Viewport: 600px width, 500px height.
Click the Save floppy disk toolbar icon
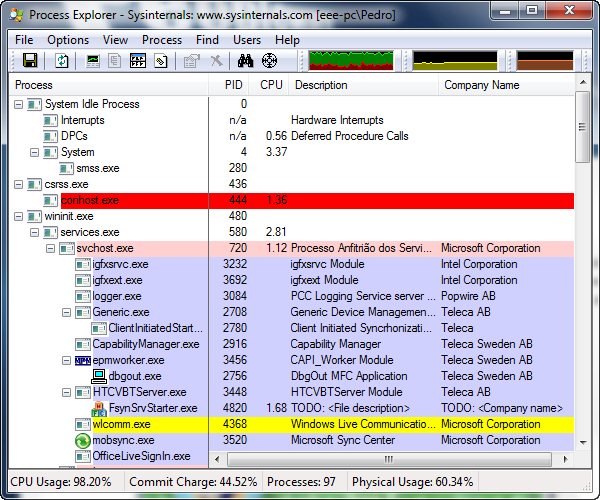[30, 60]
